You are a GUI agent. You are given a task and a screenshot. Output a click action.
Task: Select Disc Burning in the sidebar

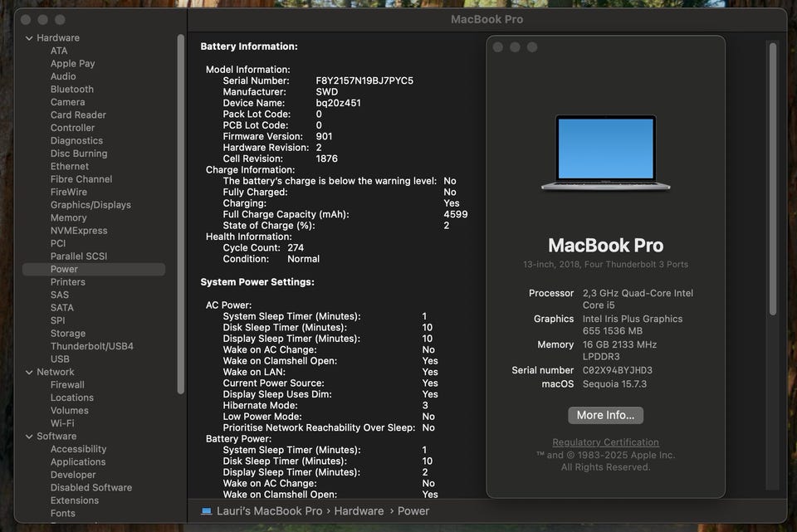point(79,154)
